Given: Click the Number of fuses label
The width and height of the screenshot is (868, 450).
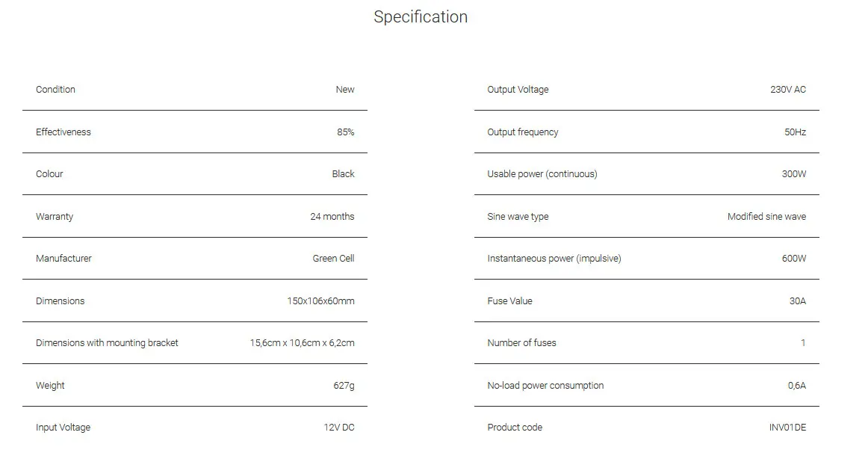Looking at the screenshot, I should (x=521, y=343).
